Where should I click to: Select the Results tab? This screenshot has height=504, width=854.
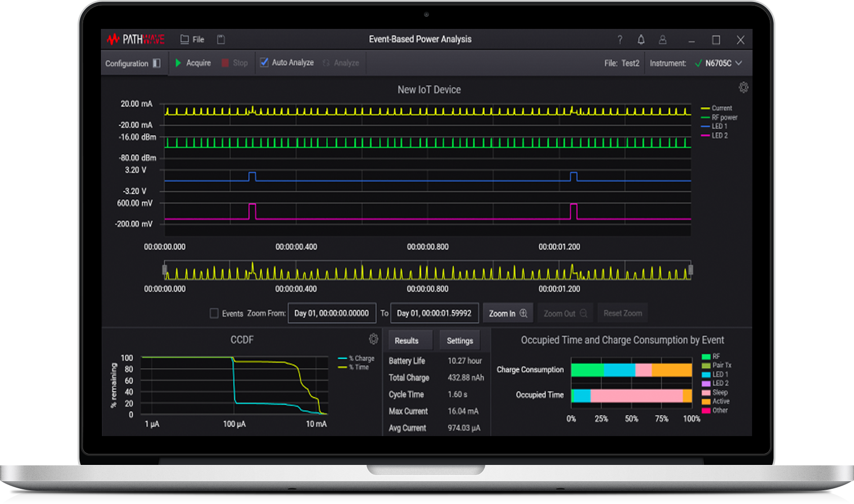point(407,341)
